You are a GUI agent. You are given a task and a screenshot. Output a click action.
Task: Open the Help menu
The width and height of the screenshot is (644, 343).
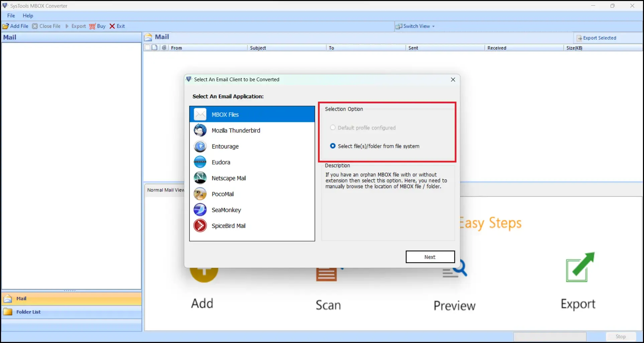28,16
